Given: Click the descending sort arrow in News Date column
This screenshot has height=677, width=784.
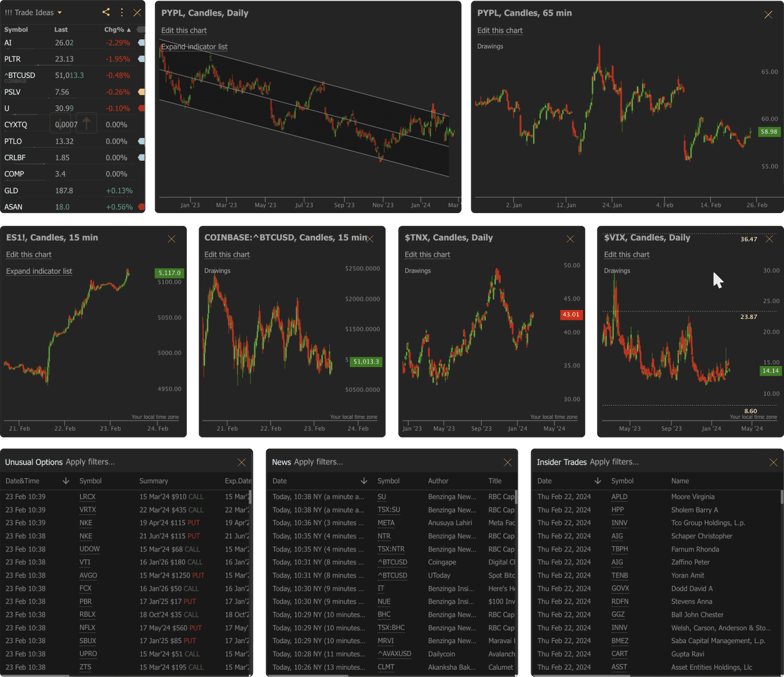Looking at the screenshot, I should [365, 481].
